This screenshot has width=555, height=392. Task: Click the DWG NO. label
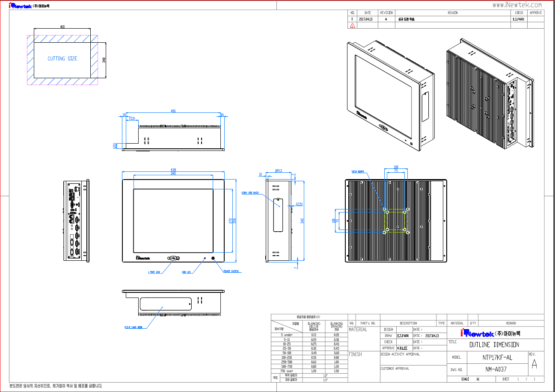(457, 369)
